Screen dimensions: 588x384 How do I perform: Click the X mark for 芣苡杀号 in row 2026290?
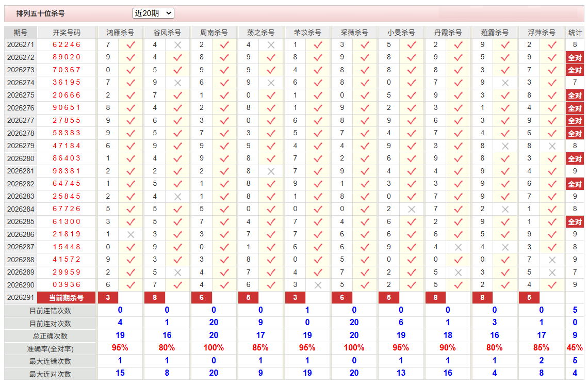pyautogui.click(x=318, y=285)
